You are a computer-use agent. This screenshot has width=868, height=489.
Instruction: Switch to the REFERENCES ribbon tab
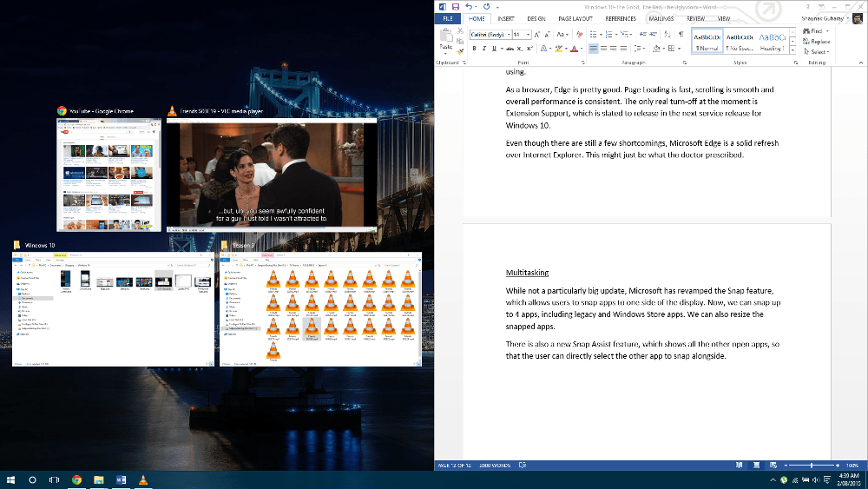[x=621, y=19]
